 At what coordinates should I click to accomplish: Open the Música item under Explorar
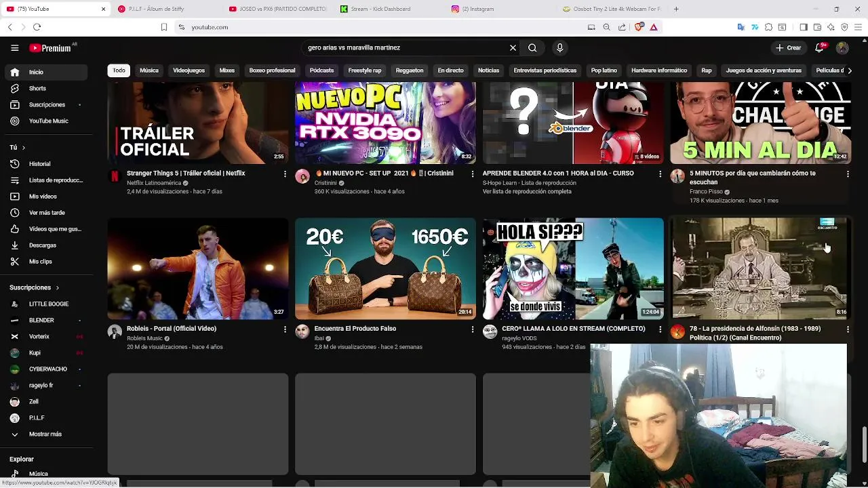click(45, 474)
